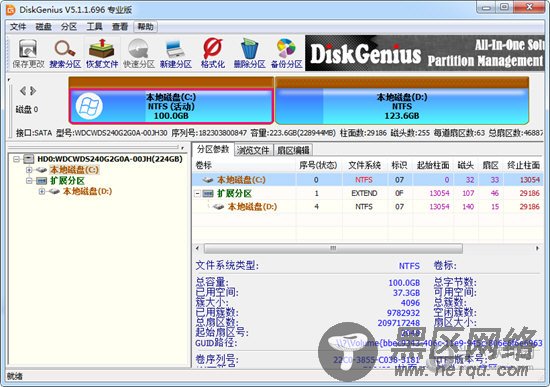
Task: Click the 已用簇数 value 9782932
Action: coord(403,313)
